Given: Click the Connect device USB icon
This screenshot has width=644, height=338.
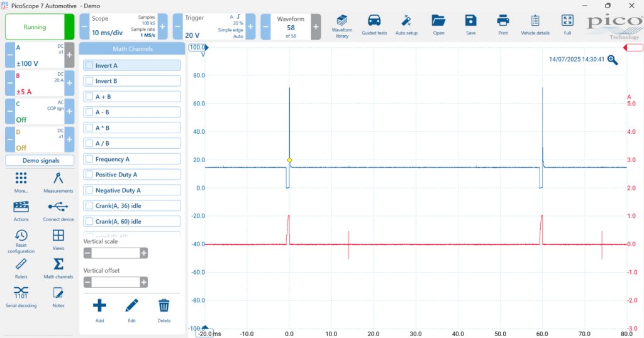Looking at the screenshot, I should tap(58, 211).
